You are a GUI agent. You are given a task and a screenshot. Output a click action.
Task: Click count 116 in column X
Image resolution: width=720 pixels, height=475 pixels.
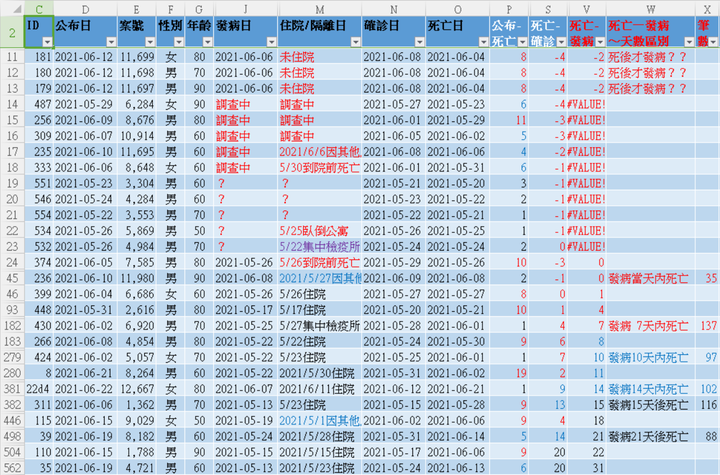(x=708, y=405)
